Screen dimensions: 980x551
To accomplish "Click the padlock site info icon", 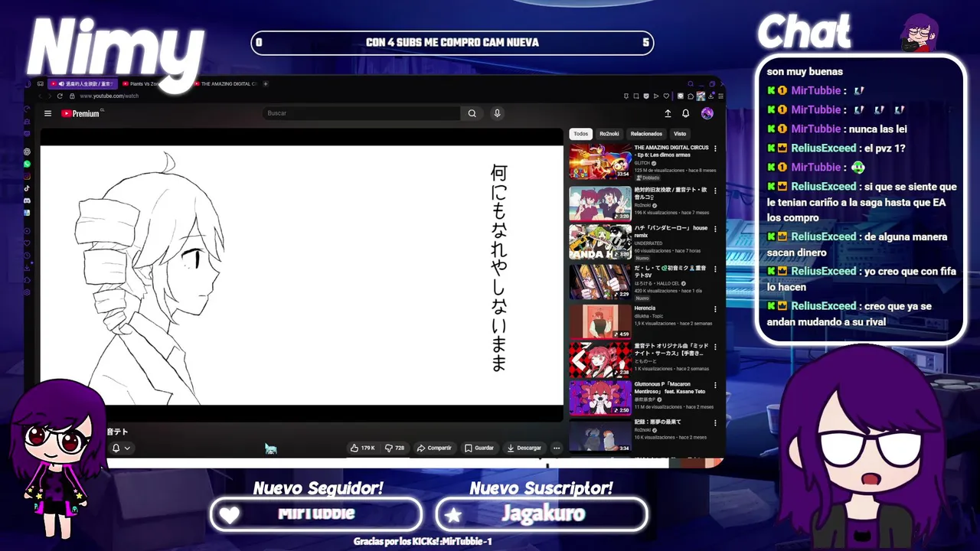I will point(72,96).
